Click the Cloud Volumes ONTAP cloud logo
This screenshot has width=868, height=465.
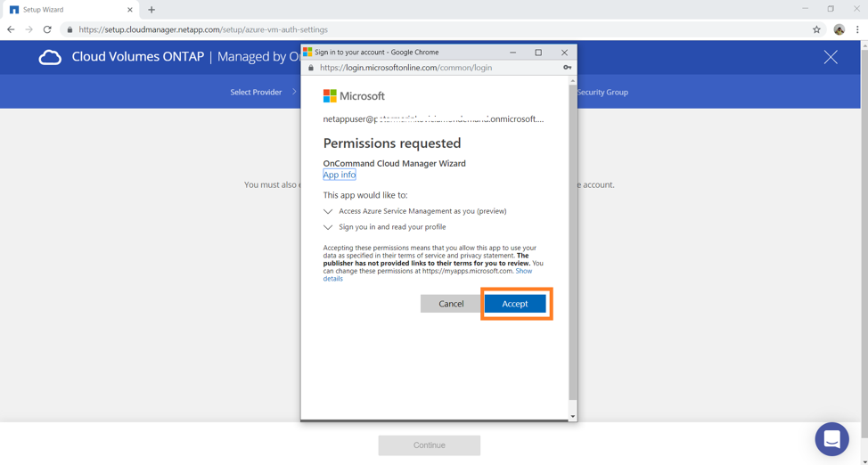tap(50, 57)
